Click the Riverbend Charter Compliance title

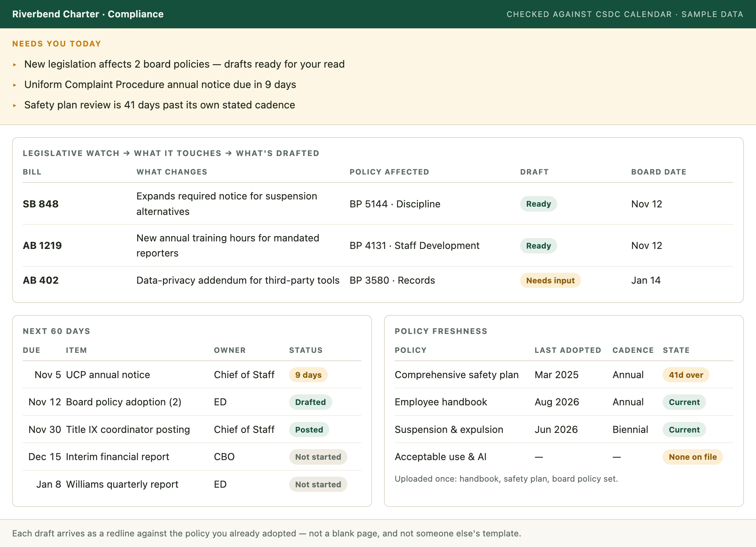pos(88,14)
